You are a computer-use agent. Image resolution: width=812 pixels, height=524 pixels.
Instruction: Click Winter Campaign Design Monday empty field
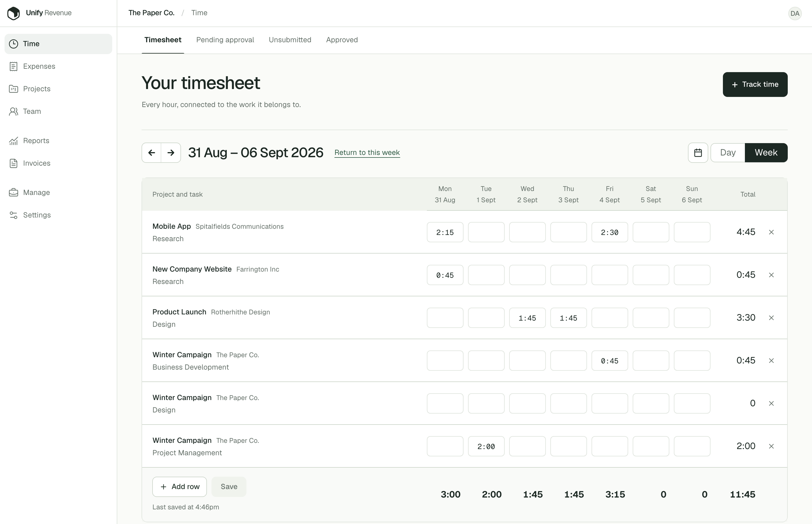pyautogui.click(x=445, y=403)
